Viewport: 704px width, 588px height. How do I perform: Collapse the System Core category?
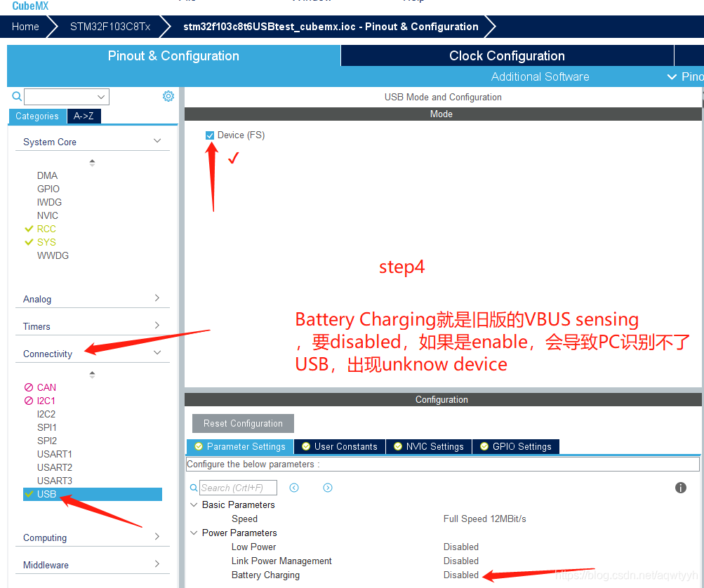pyautogui.click(x=157, y=141)
